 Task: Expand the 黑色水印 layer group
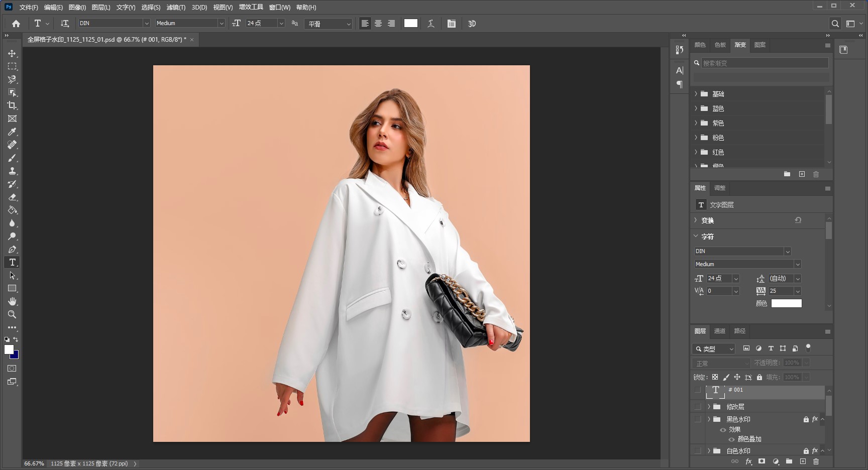(709, 419)
